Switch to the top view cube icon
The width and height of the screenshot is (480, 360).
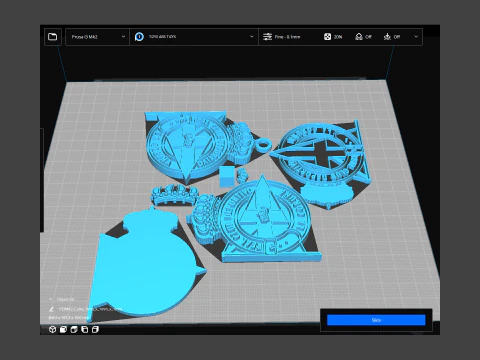coord(74,329)
